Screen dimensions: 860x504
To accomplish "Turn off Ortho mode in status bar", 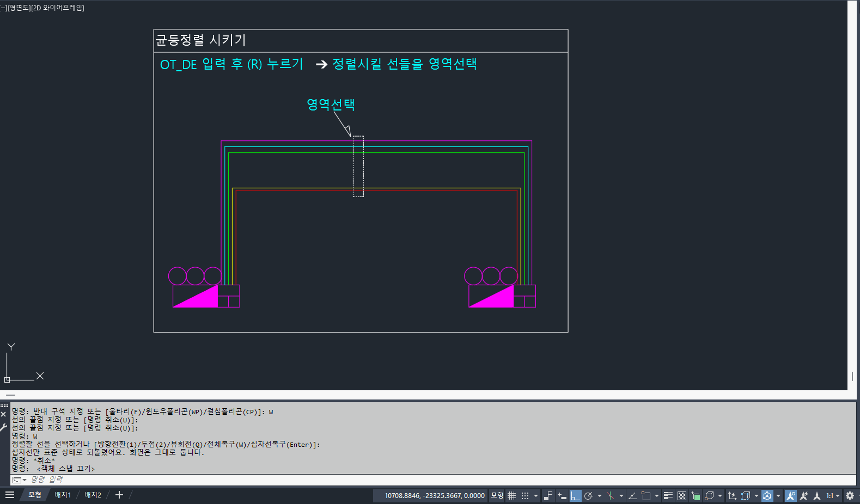I will [x=576, y=496].
